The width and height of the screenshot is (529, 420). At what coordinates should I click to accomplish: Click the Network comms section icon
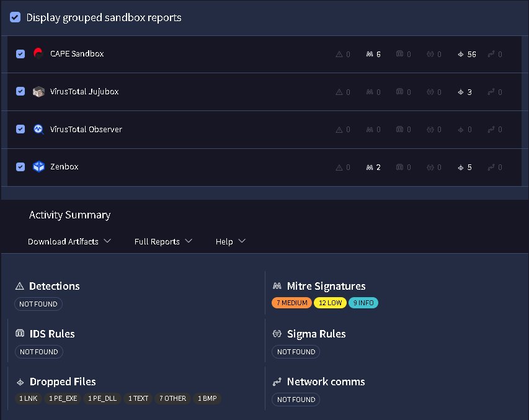pos(277,382)
